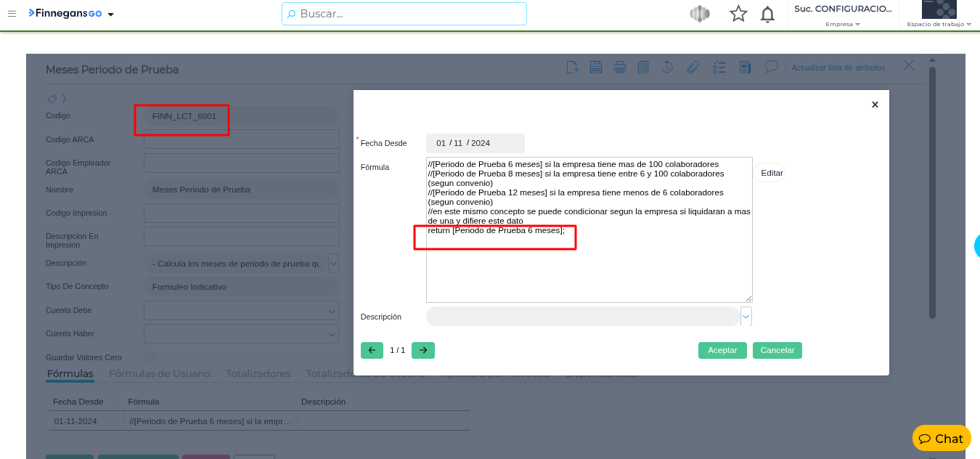Switch to the Fórmulas de Usuario tab

[160, 374]
